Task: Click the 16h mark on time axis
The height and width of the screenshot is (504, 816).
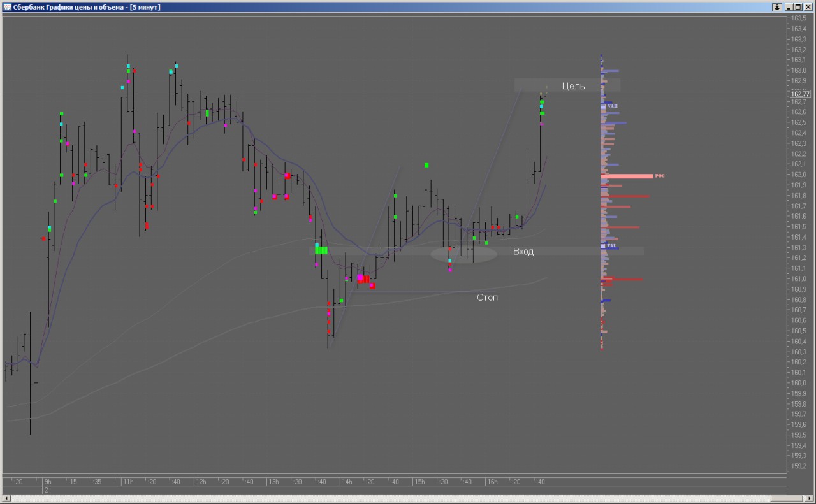Action: [x=492, y=482]
